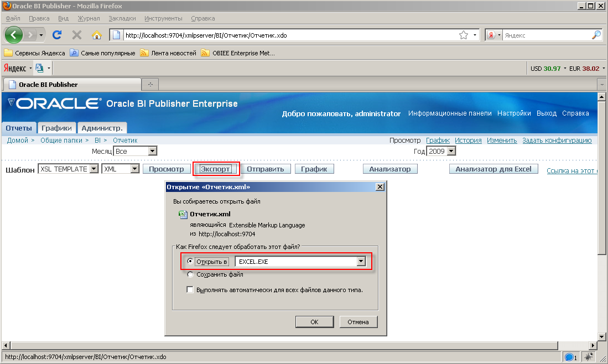Image resolution: width=608 pixels, height=364 pixels.
Task: Reload the page with the refresh icon
Action: point(57,35)
